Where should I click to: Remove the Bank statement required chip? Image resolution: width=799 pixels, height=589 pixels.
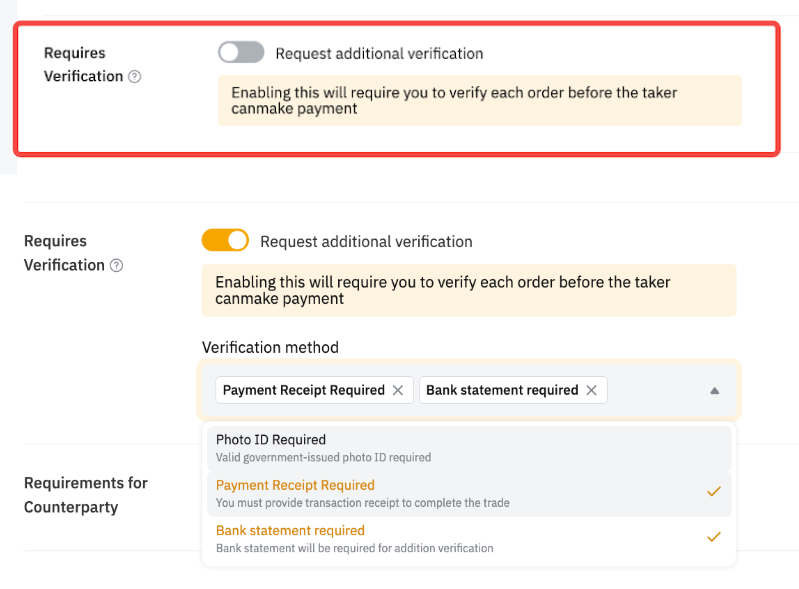pos(591,390)
